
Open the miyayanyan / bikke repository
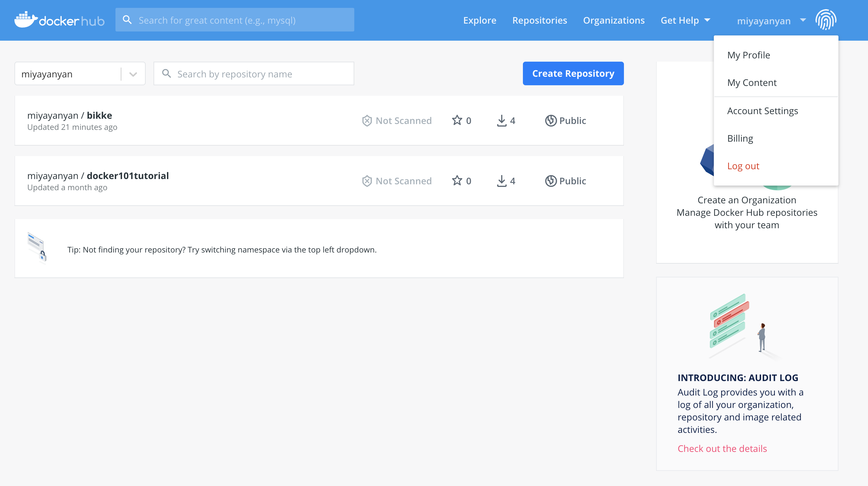tap(70, 115)
